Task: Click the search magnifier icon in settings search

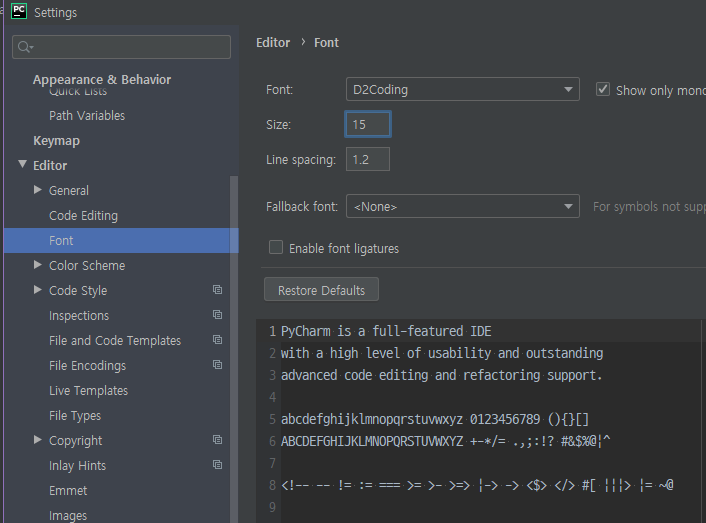Action: 25,47
